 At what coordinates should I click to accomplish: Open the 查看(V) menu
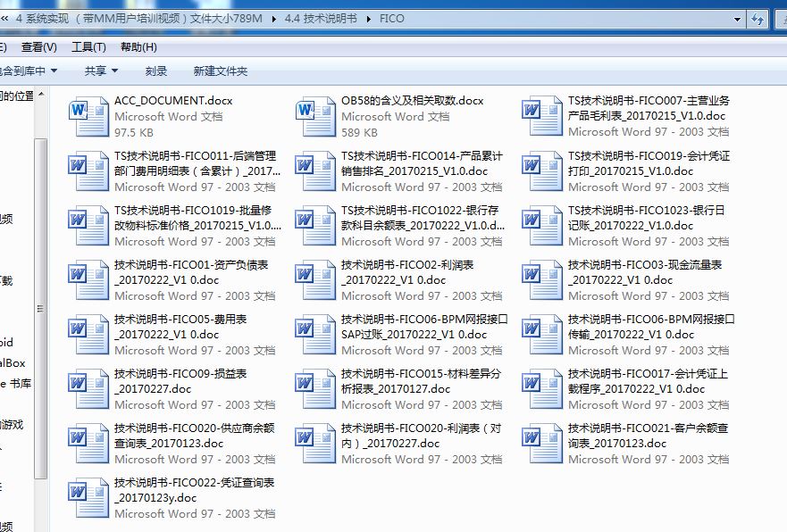tap(39, 47)
